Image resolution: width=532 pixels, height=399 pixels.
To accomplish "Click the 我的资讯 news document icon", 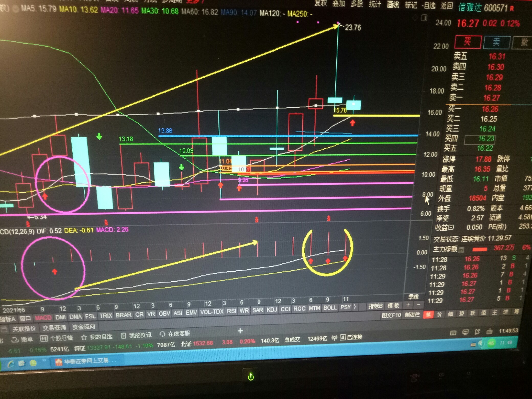I will tap(123, 336).
